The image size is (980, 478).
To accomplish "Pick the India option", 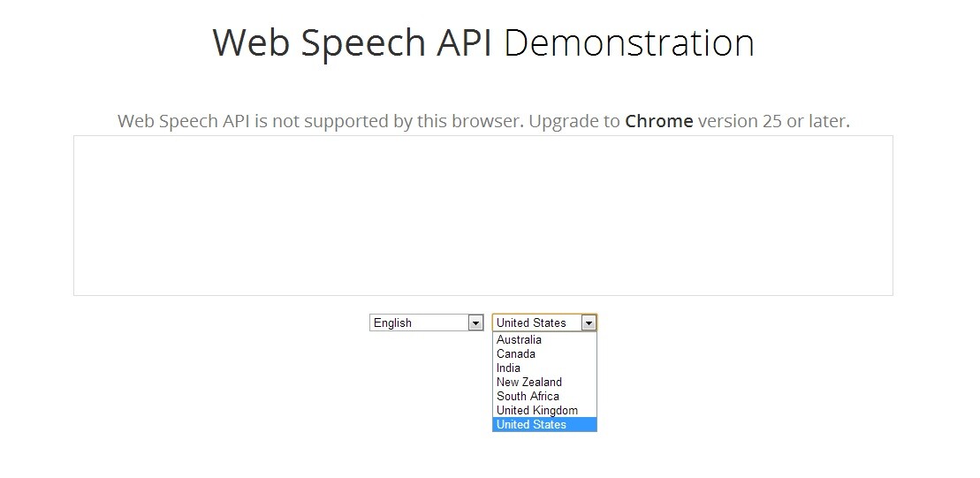I will click(x=544, y=368).
